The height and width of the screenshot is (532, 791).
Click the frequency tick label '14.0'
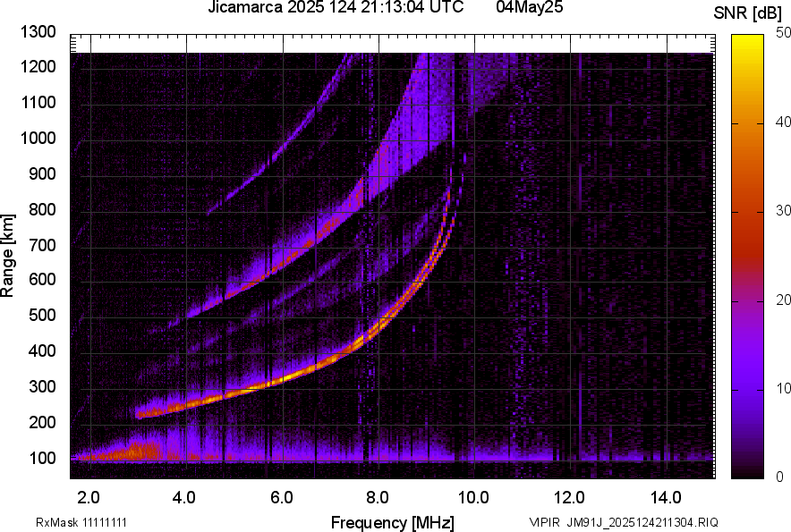click(666, 498)
